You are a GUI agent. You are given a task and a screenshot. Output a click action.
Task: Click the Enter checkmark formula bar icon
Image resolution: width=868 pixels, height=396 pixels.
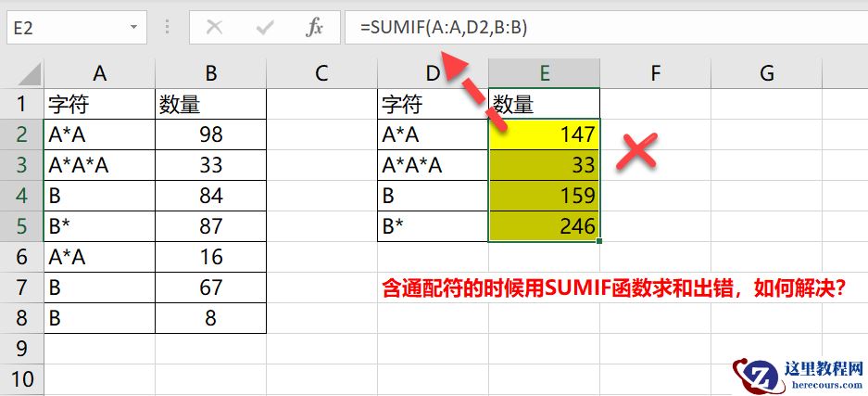click(x=265, y=27)
